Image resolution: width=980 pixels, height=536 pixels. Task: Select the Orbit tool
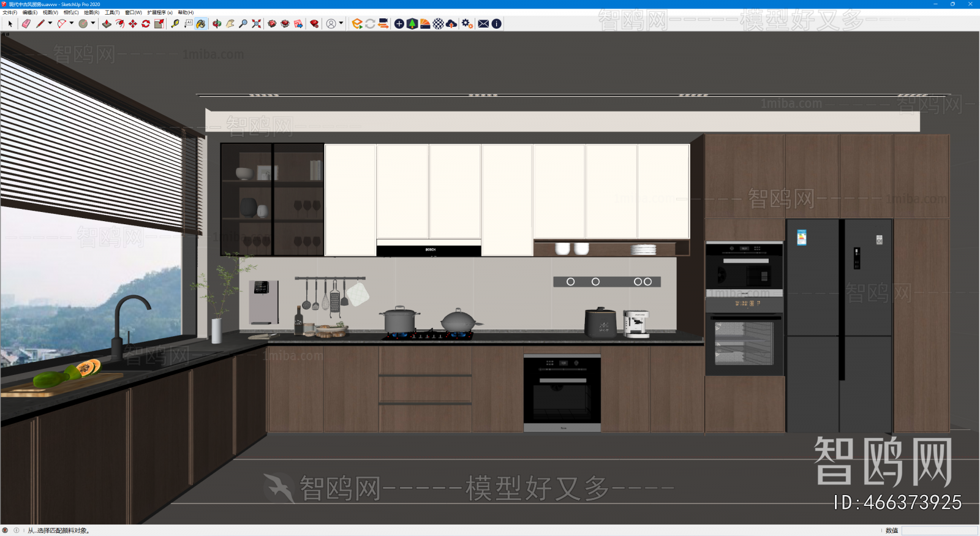(x=217, y=24)
